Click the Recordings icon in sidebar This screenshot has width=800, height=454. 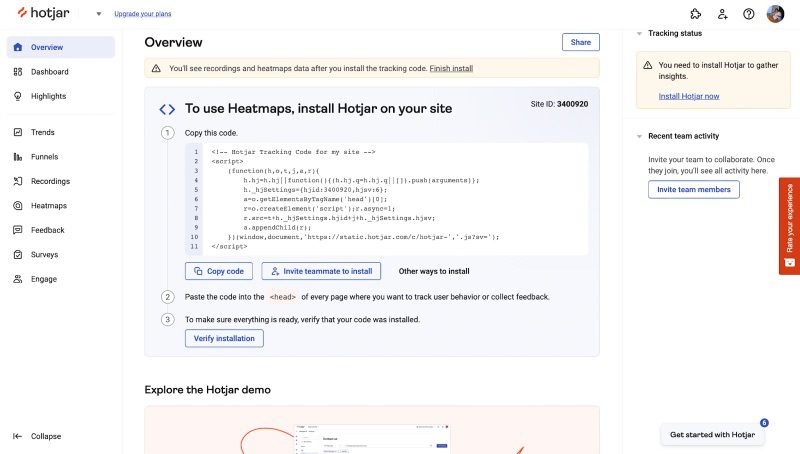click(x=18, y=181)
